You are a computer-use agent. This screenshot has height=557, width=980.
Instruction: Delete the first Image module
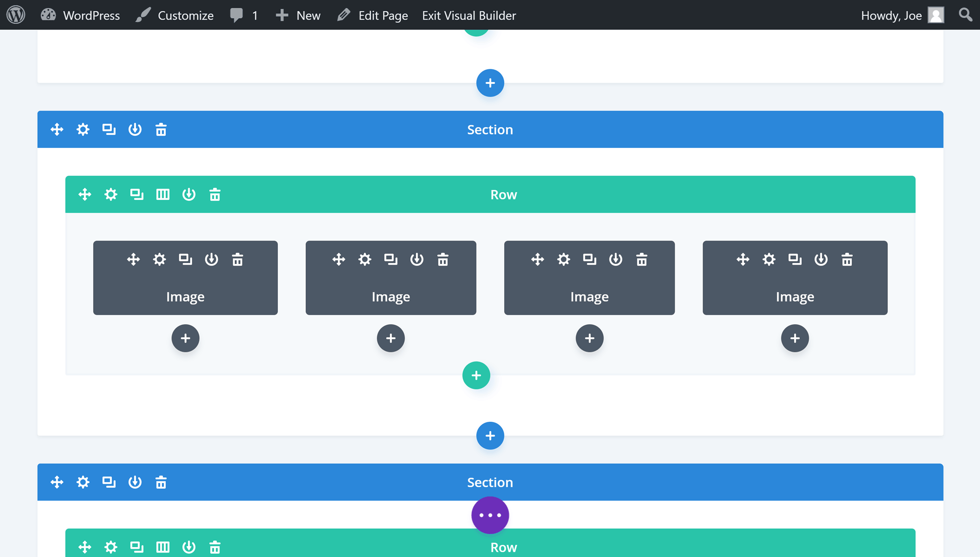tap(238, 260)
